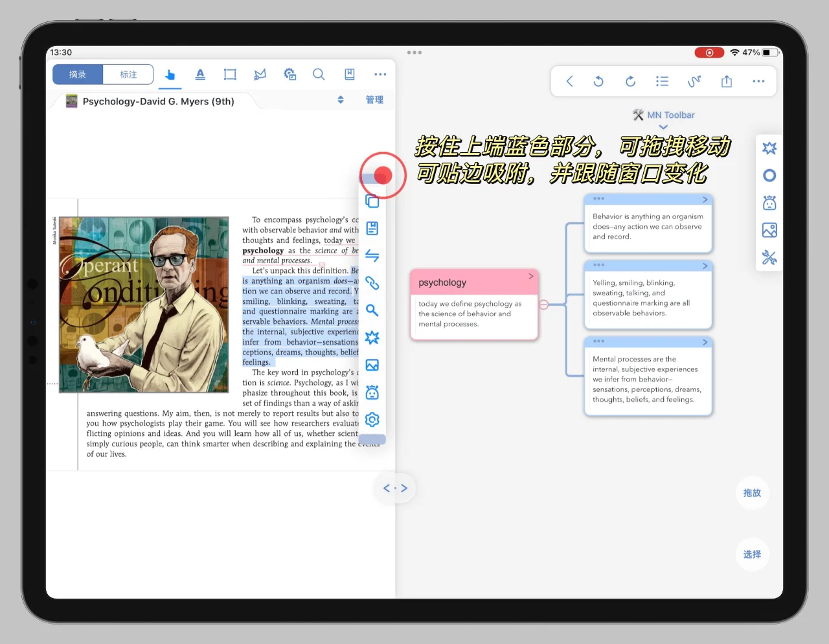Choose the text highlight tool
This screenshot has width=829, height=644.
(x=200, y=75)
